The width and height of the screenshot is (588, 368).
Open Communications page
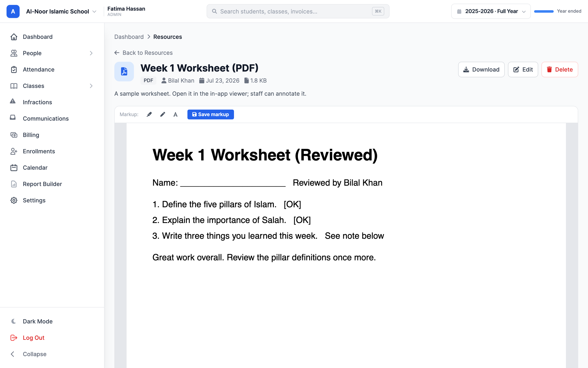point(52,119)
